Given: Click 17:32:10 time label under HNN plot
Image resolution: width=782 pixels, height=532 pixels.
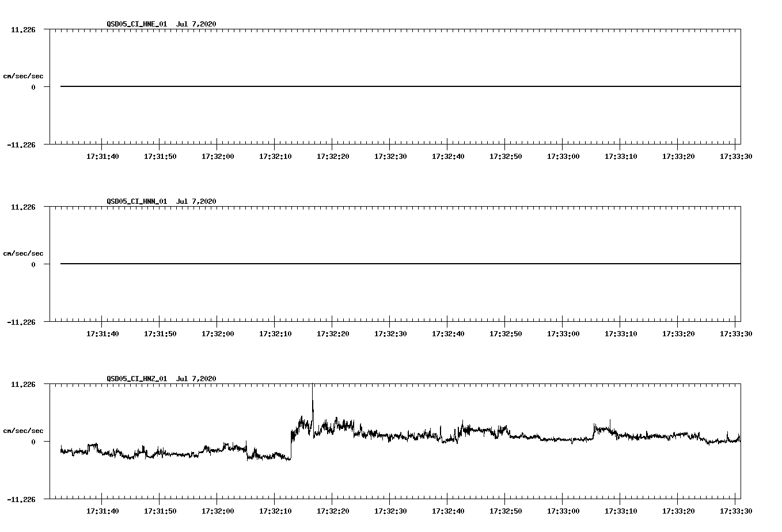Looking at the screenshot, I should coord(275,333).
